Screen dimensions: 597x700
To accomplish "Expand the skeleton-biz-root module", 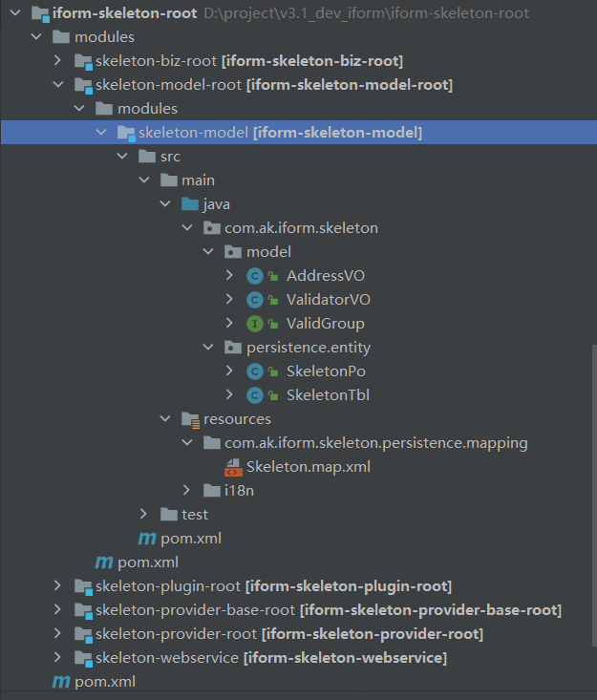I will pos(58,61).
